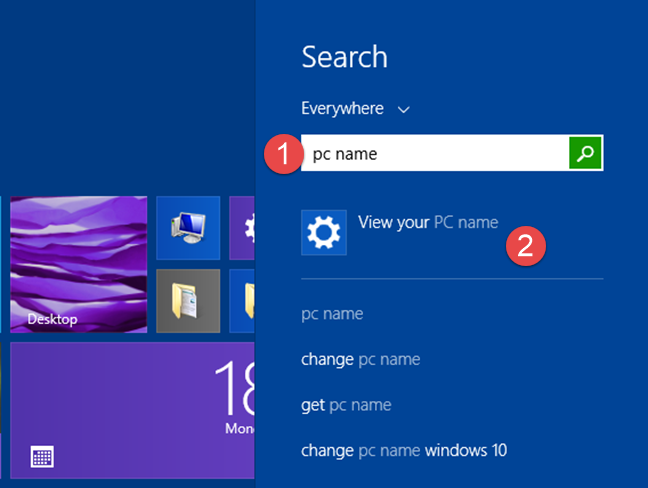Choose the 'pc name' suggestion

[x=332, y=314]
